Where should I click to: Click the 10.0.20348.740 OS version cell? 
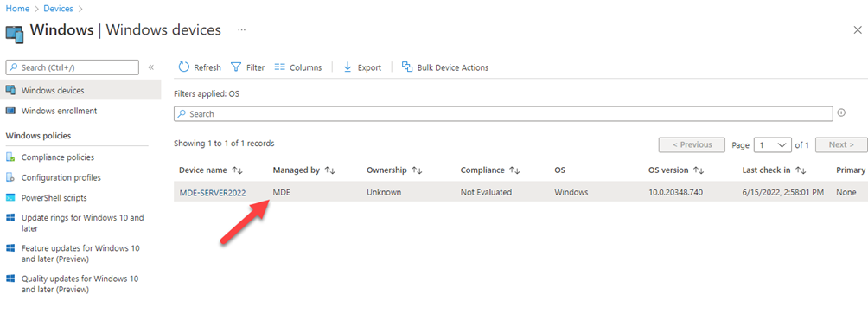coord(675,192)
